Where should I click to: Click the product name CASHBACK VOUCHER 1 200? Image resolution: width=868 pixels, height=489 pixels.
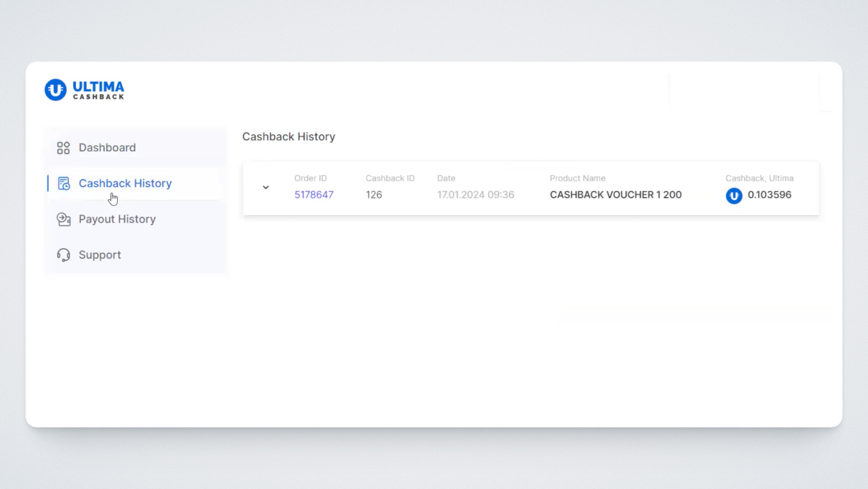point(615,195)
